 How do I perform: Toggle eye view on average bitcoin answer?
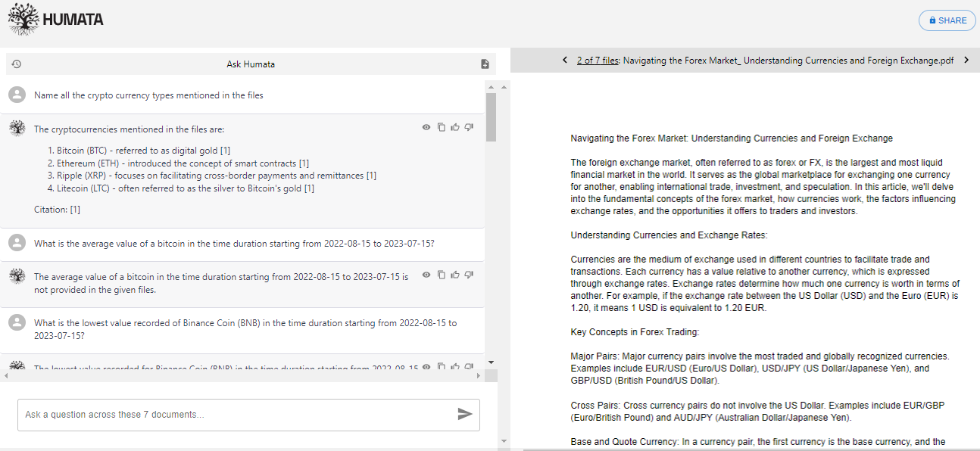coord(426,275)
